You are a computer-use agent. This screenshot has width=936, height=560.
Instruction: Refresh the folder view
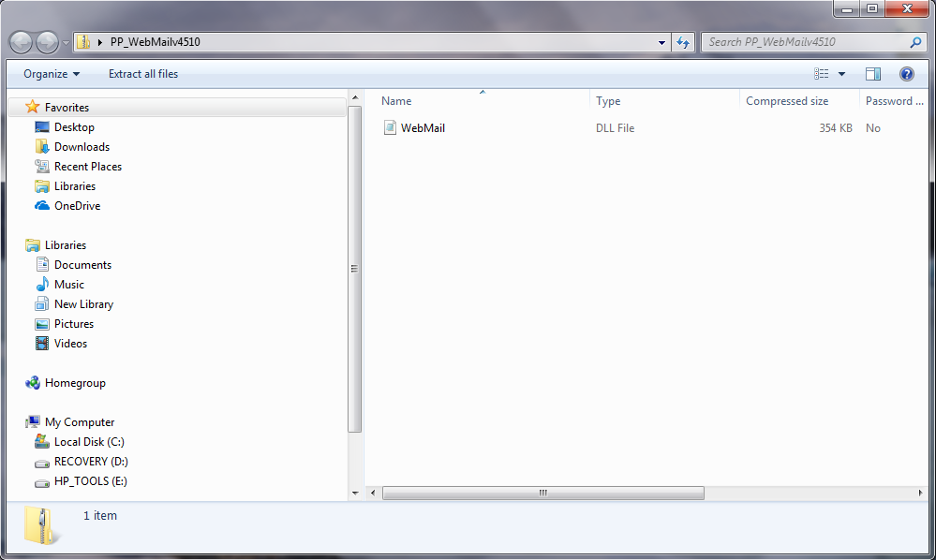tap(683, 42)
